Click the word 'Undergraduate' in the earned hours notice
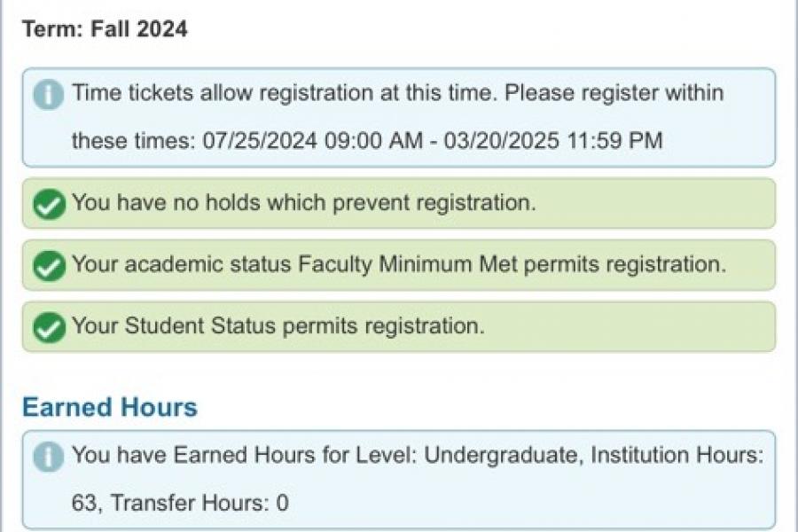This screenshot has width=798, height=532. (x=503, y=456)
